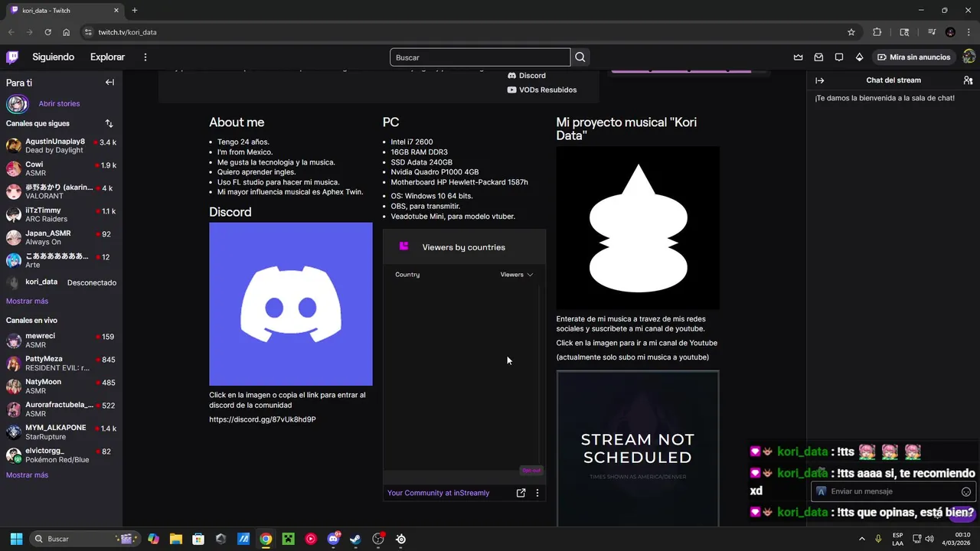This screenshot has height=551, width=980.
Task: Collapse the Para ti sidebar
Action: pos(109,83)
